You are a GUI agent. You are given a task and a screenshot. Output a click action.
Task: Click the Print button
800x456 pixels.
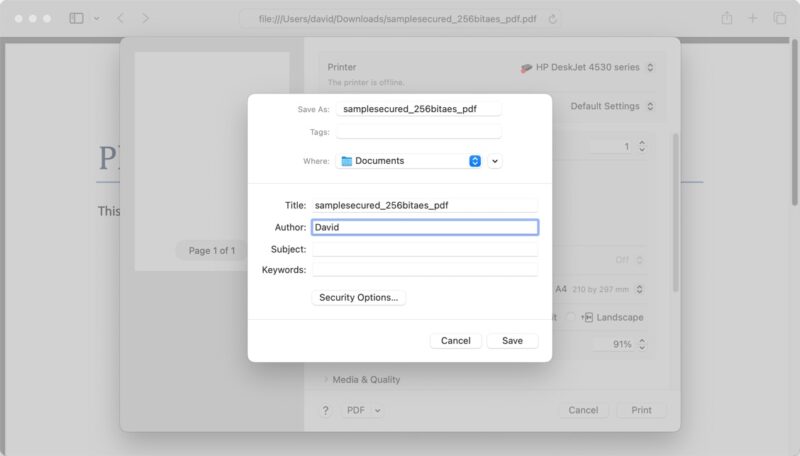click(x=641, y=410)
